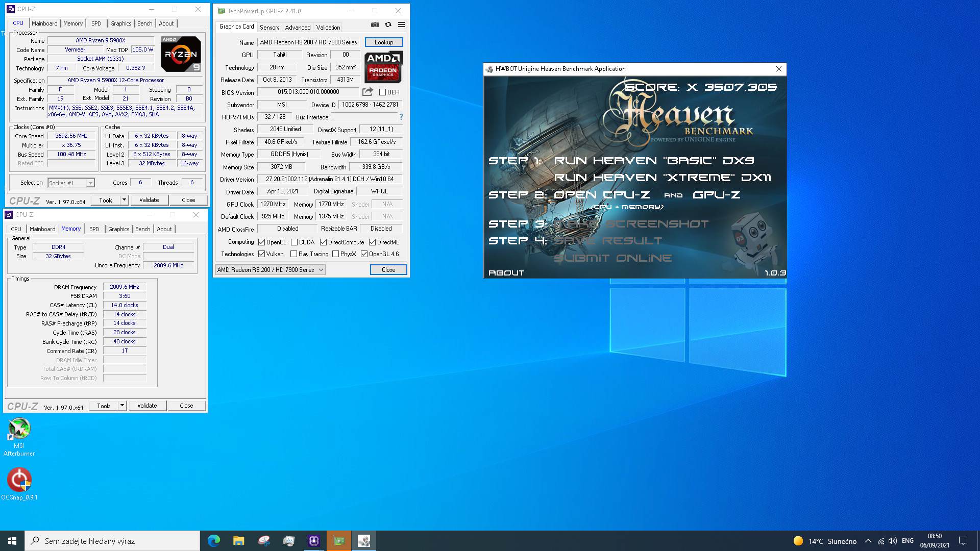Open the Bench tab in top CPU-Z window

(x=144, y=23)
